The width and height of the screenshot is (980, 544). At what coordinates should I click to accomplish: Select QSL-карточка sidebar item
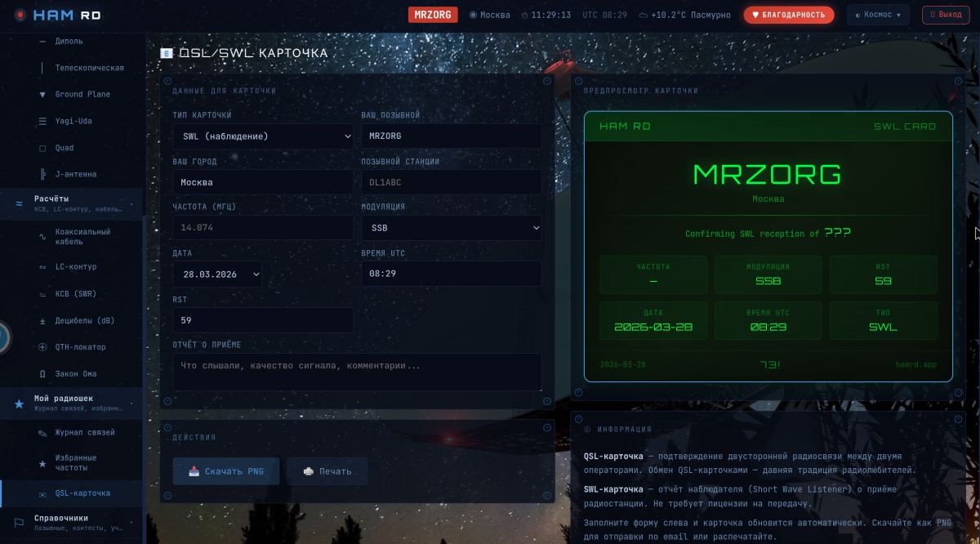[71, 493]
